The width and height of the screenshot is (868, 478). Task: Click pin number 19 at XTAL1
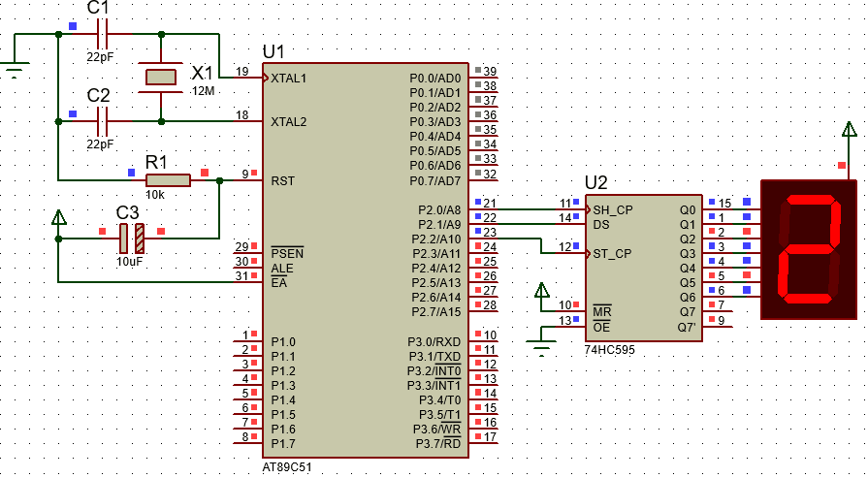click(241, 72)
